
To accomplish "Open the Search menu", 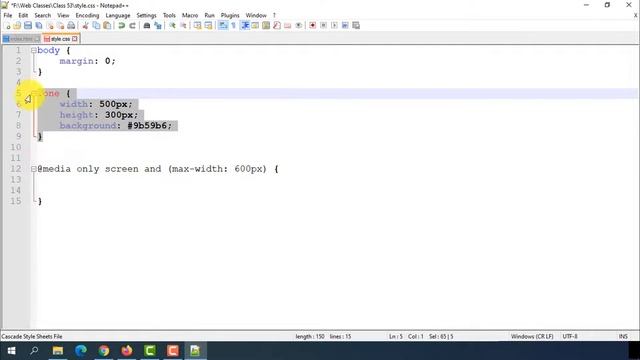I will click(x=42, y=16).
